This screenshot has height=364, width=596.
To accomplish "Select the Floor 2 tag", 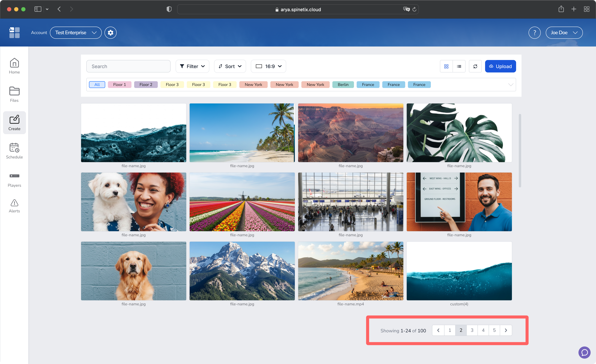I will point(146,85).
